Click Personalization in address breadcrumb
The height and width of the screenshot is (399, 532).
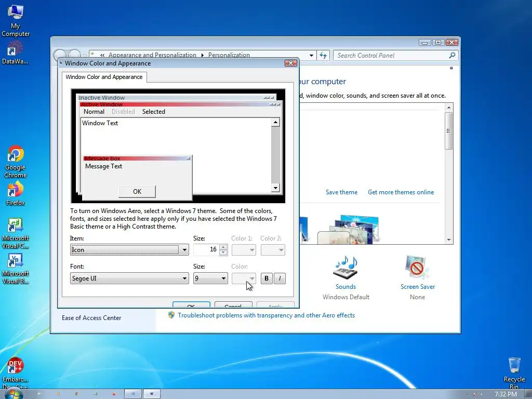pos(229,55)
